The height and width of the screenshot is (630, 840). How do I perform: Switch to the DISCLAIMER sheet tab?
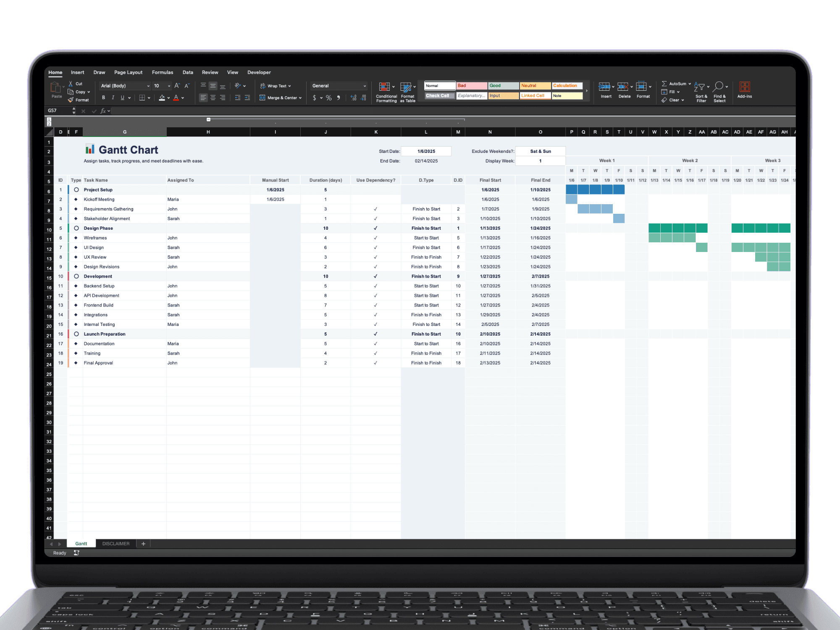[116, 543]
